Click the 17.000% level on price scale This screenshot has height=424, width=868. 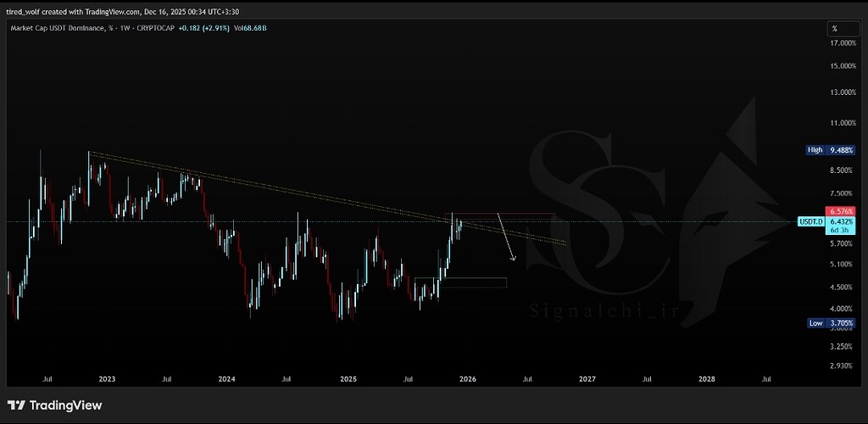842,42
